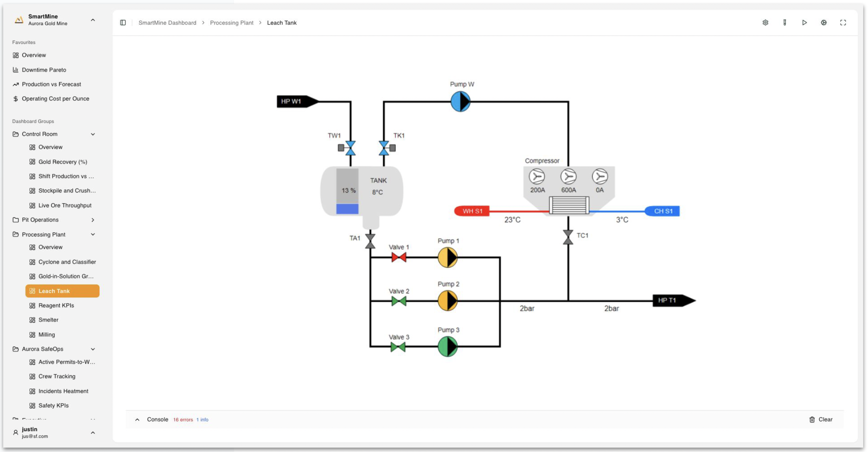Click the play icon in top toolbar
This screenshot has height=452, width=868.
point(804,23)
